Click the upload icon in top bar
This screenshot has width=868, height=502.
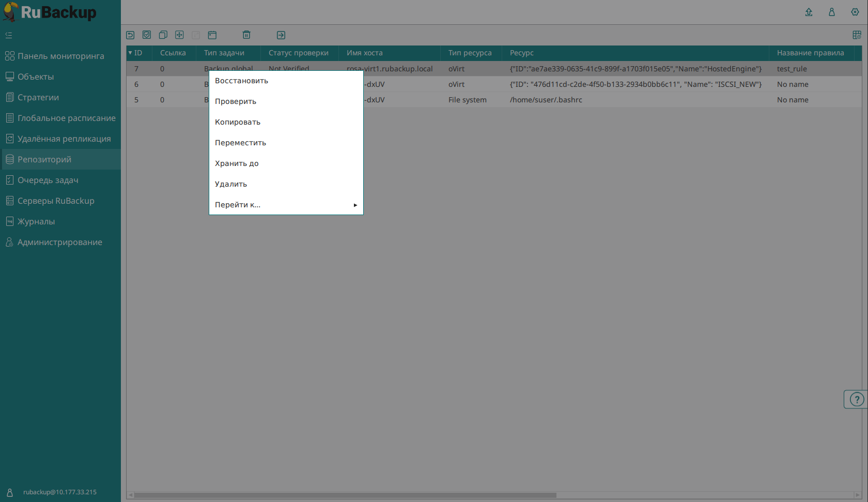809,12
